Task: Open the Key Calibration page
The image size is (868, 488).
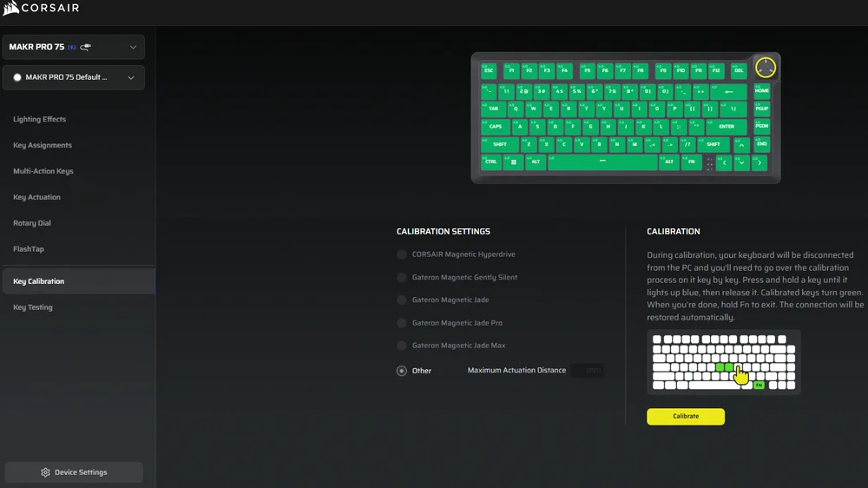Action: (79, 281)
